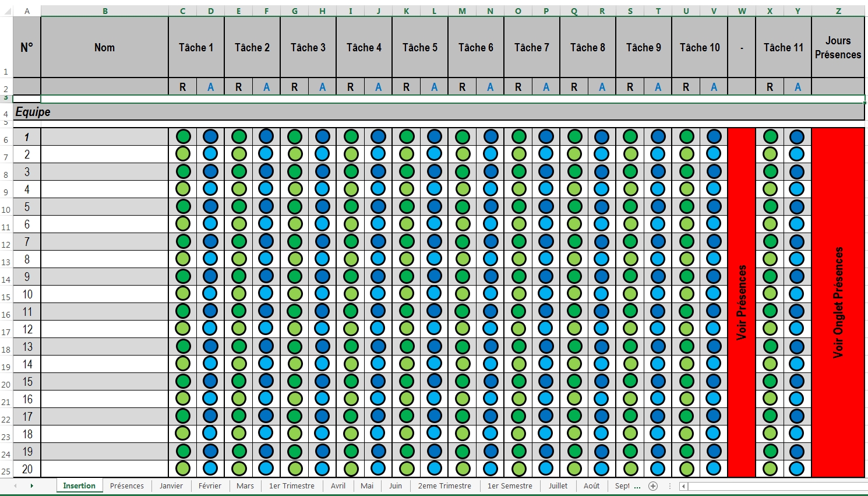Click the red Voir Onglet Présences cell
868x496 pixels.
click(838, 302)
